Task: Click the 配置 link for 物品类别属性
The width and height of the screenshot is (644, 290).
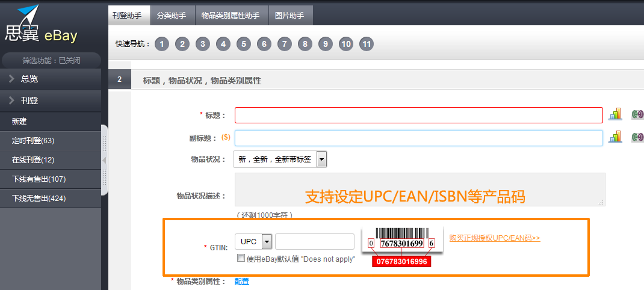Action: (x=241, y=282)
